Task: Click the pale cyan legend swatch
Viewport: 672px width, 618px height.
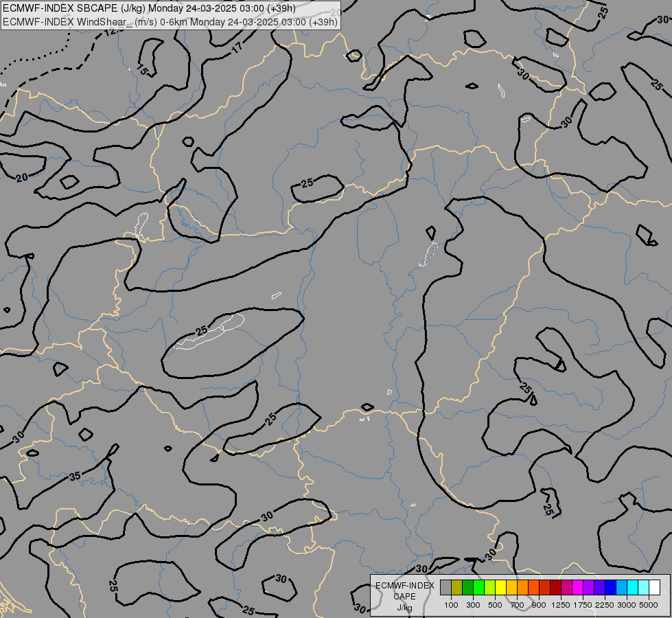Action: (x=643, y=587)
